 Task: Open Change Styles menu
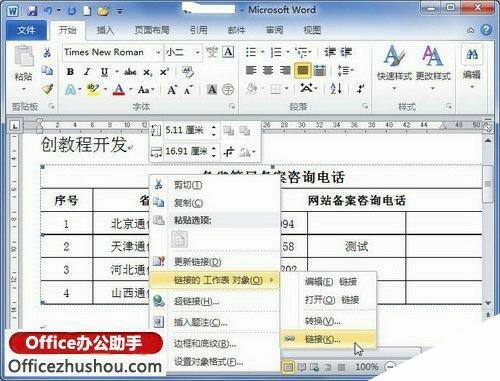point(433,68)
